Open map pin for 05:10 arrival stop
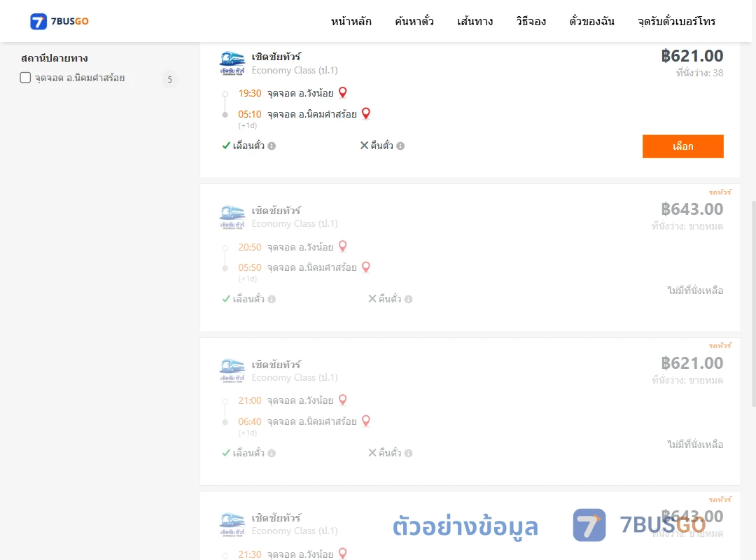The image size is (756, 560). (366, 113)
